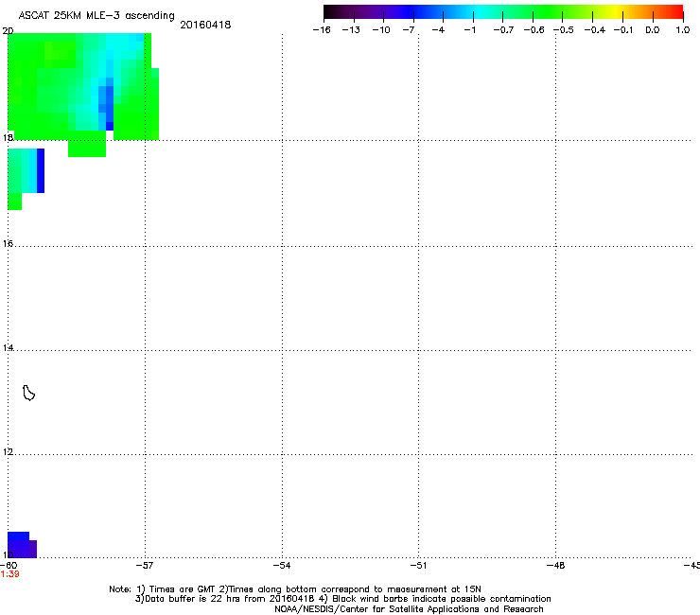
Task: Click the colorbar label -0.6
Action: tap(534, 30)
